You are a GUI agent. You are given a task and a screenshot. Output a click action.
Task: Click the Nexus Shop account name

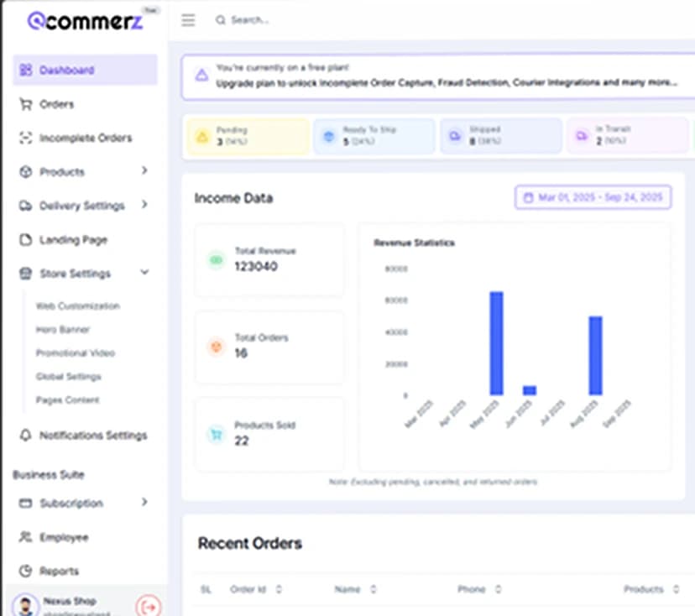coord(70,601)
